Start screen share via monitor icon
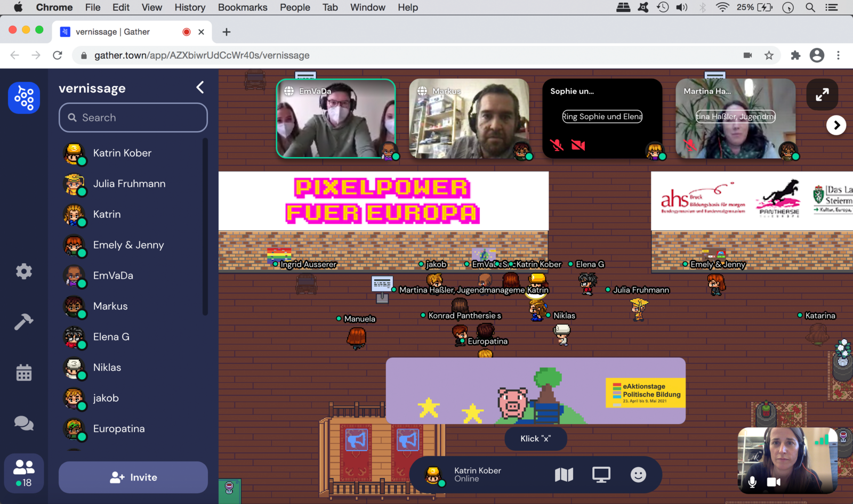 coord(601,475)
